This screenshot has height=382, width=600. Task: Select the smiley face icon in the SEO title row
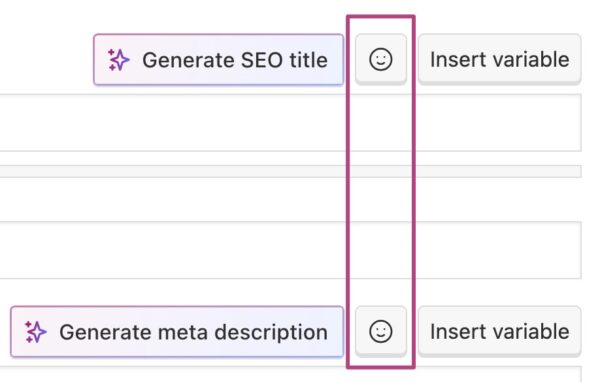point(381,59)
